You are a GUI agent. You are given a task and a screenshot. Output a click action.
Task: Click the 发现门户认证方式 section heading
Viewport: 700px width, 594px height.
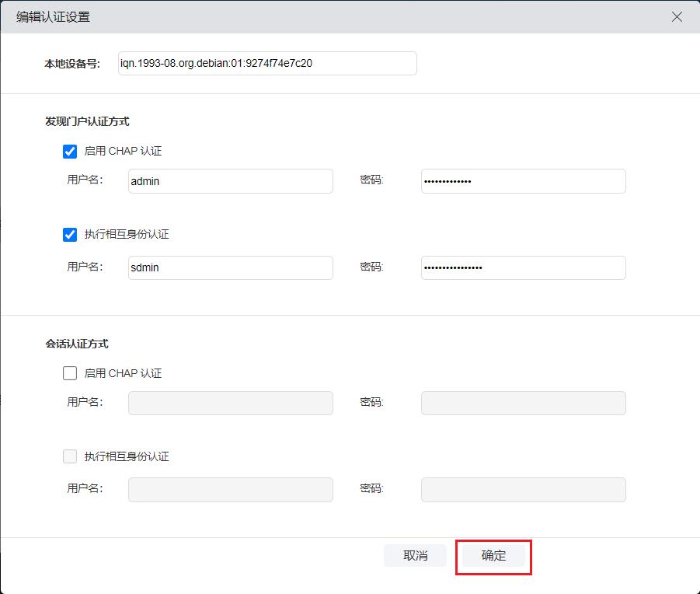[87, 121]
